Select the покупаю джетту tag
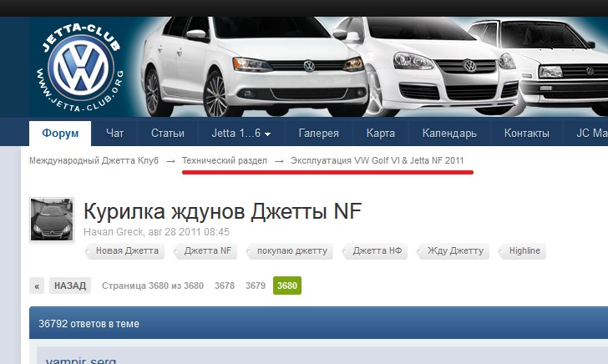This screenshot has height=364, width=608. point(290,251)
